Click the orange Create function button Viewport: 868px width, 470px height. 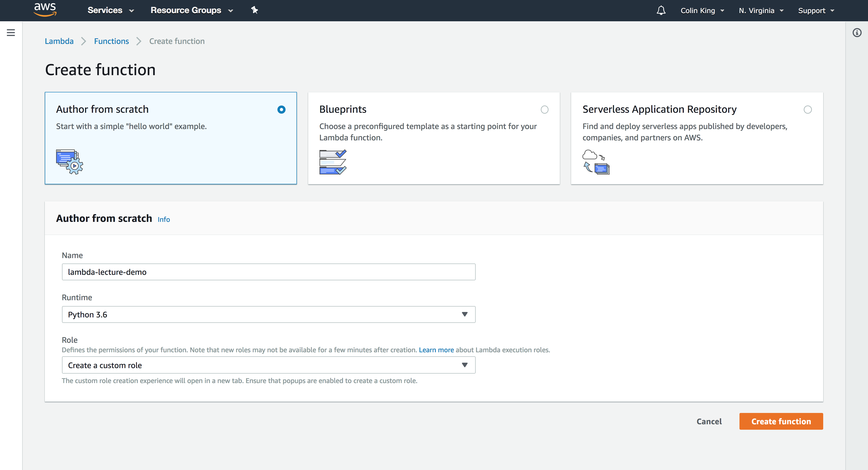coord(781,421)
